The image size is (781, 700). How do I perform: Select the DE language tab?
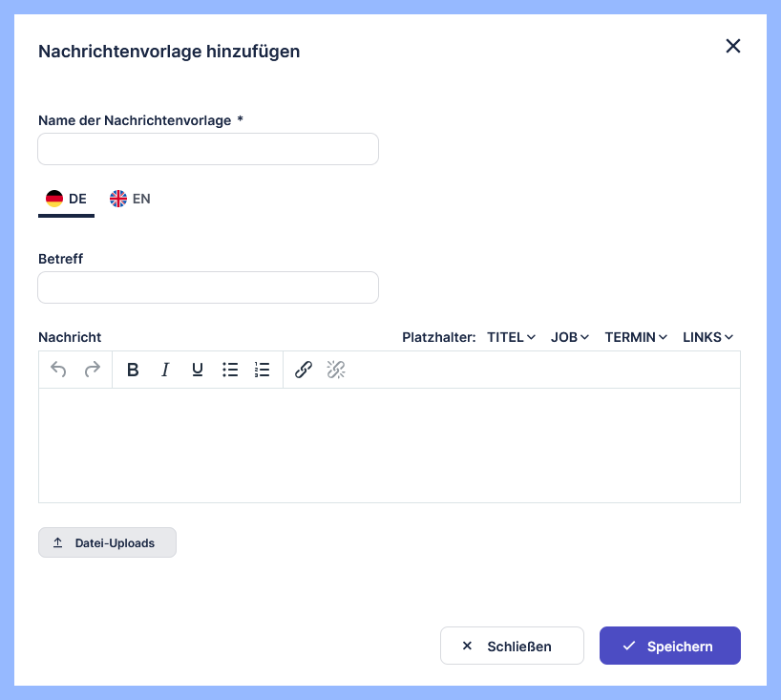tap(66, 199)
